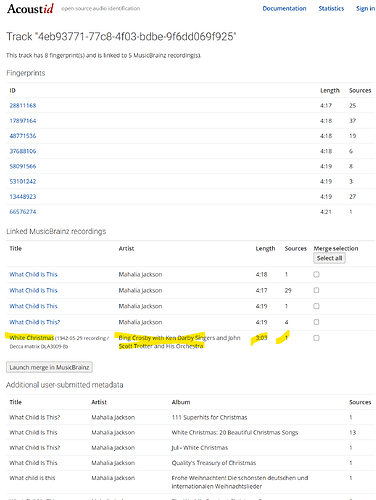Open fingerprint 58091566

coord(23,166)
